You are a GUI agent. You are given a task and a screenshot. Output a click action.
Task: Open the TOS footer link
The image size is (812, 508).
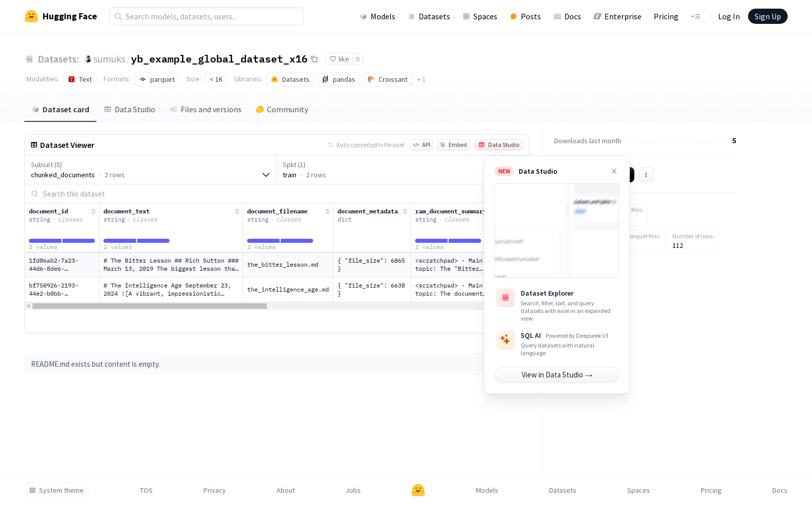click(146, 491)
